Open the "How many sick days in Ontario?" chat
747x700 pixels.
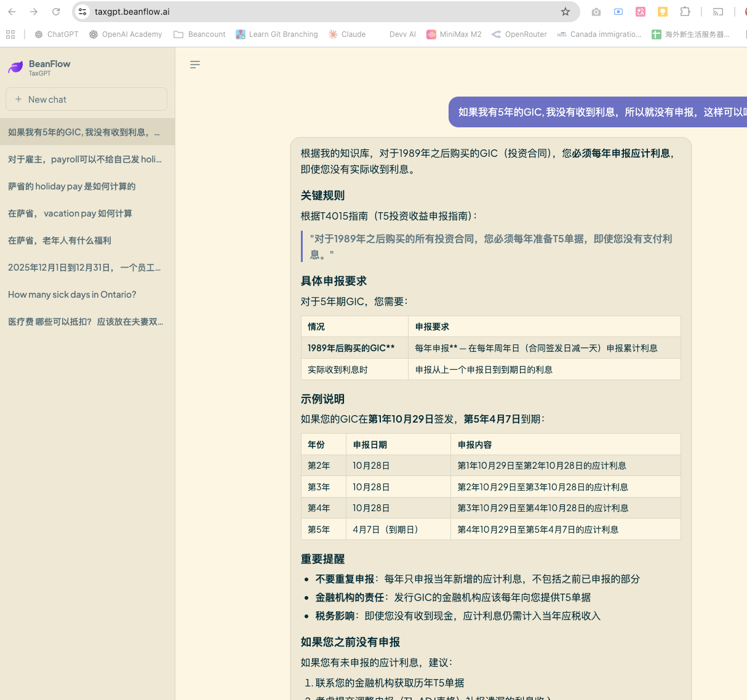tap(72, 295)
